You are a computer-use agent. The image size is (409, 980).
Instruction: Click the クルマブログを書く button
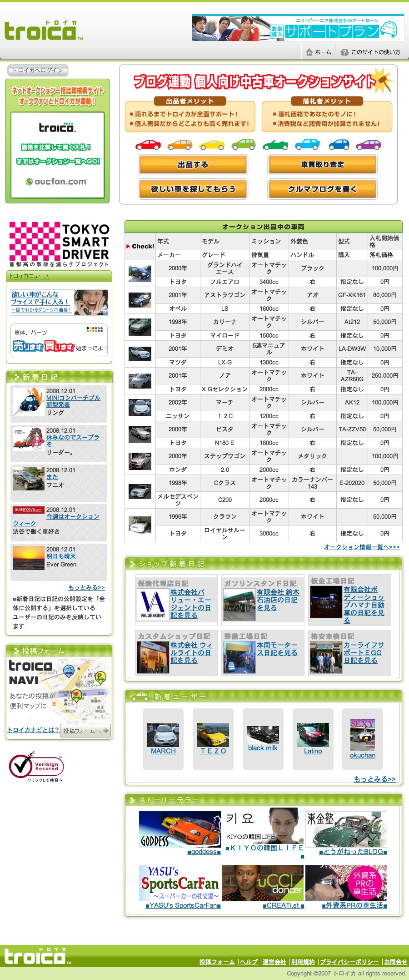click(323, 189)
